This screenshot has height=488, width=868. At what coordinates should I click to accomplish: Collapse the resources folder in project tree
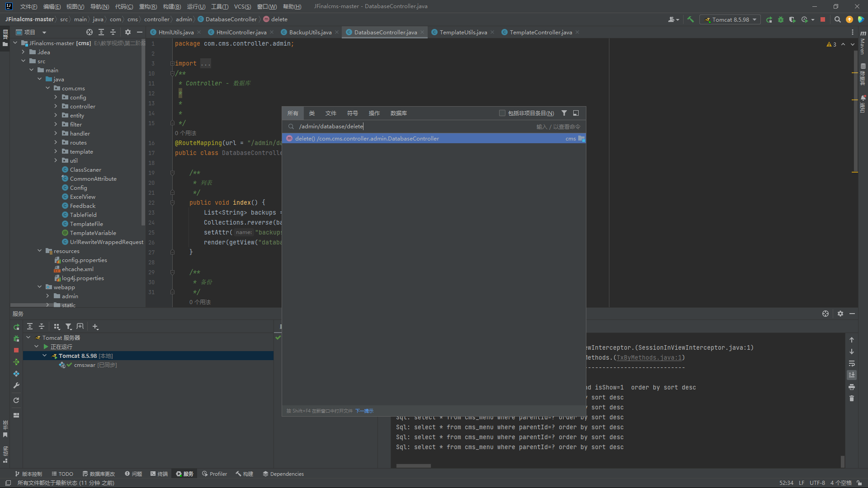click(x=40, y=251)
